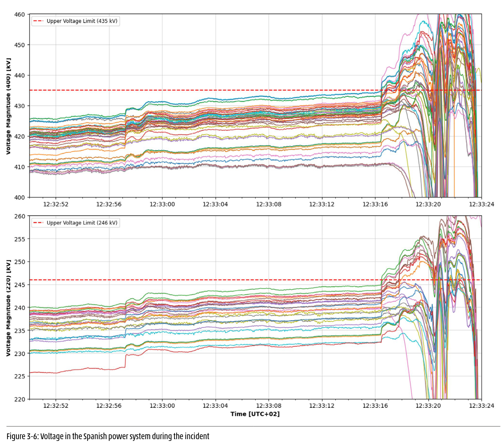
Task: Click the 245 y-axis tick label
Action: pos(19,285)
